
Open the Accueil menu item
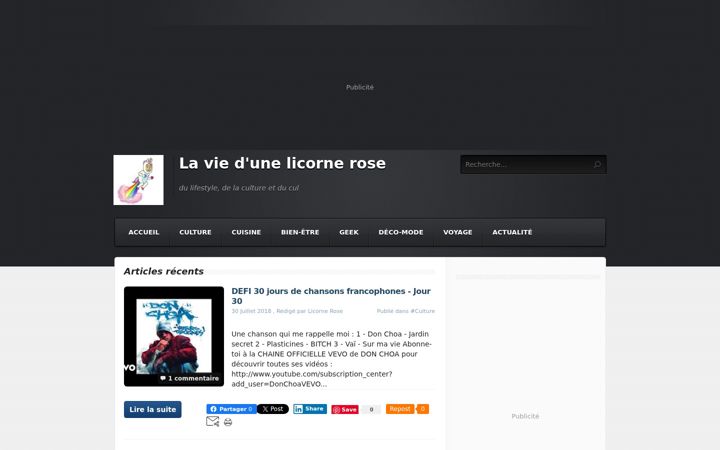144,232
